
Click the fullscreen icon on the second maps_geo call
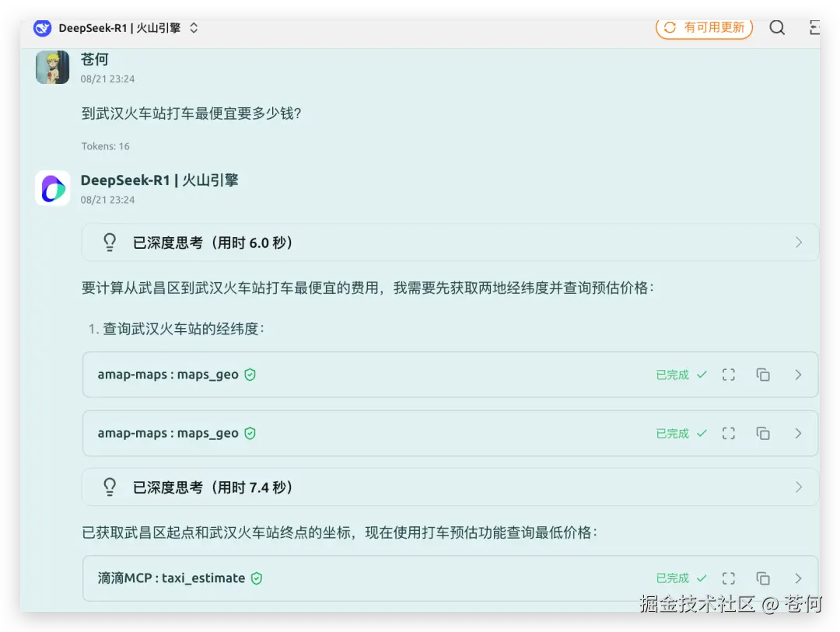pyautogui.click(x=729, y=433)
